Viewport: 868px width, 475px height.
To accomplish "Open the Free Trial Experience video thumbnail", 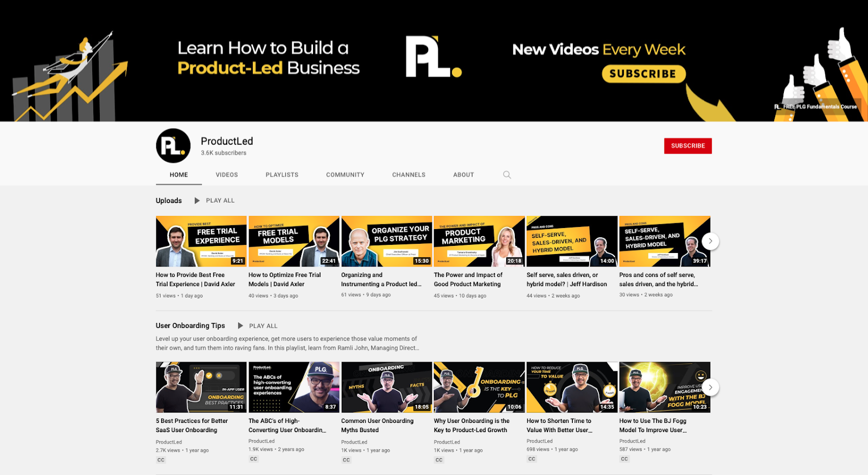I will point(201,241).
